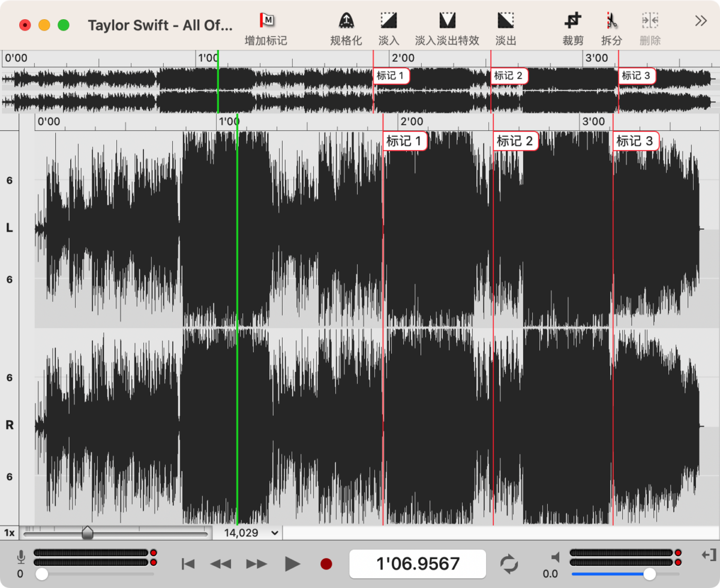Viewport: 720px width, 588px height.
Task: Click the Add Marker (增加标记) flag icon
Action: tap(266, 20)
